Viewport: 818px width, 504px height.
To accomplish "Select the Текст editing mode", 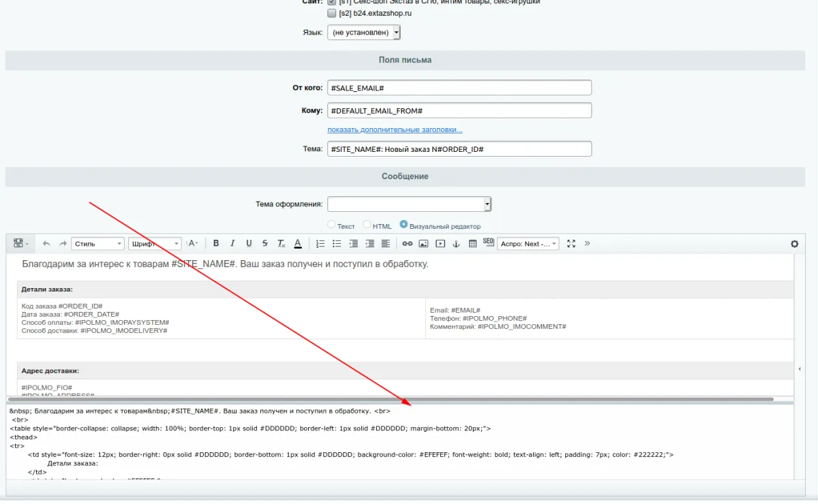I will click(332, 225).
